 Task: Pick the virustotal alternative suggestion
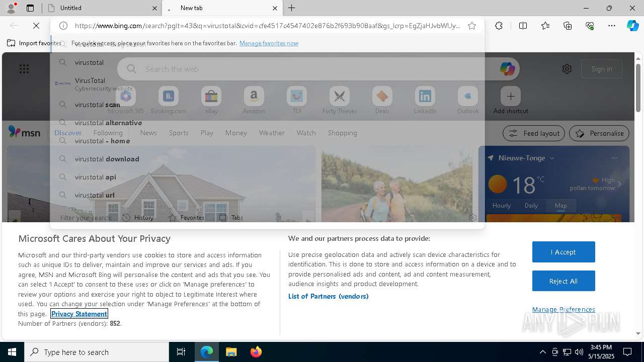[x=267, y=123]
